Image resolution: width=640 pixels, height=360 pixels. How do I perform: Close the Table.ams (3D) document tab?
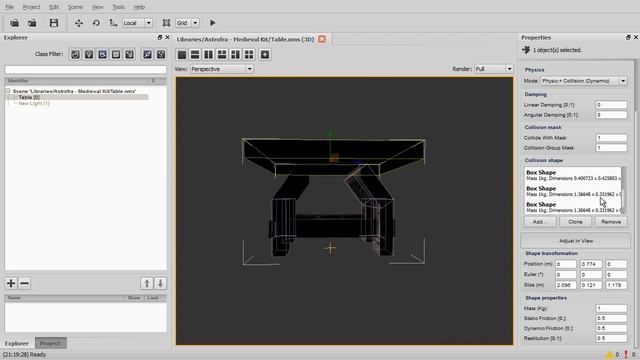[322, 39]
